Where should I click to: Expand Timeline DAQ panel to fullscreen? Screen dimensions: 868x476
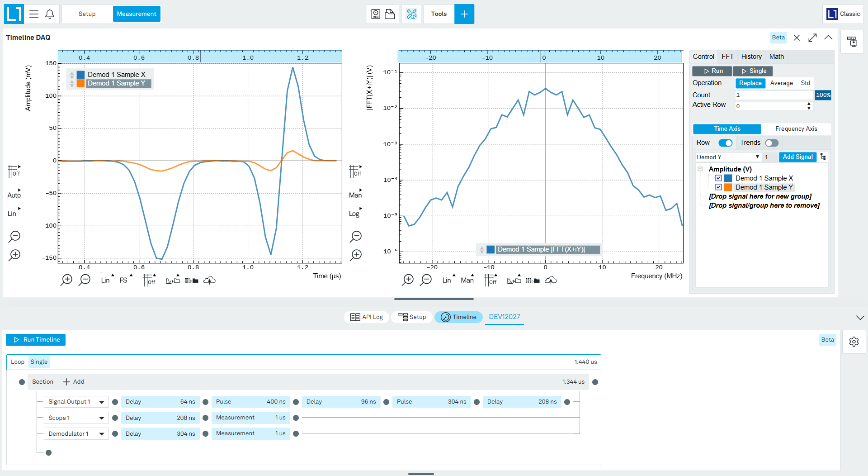812,38
